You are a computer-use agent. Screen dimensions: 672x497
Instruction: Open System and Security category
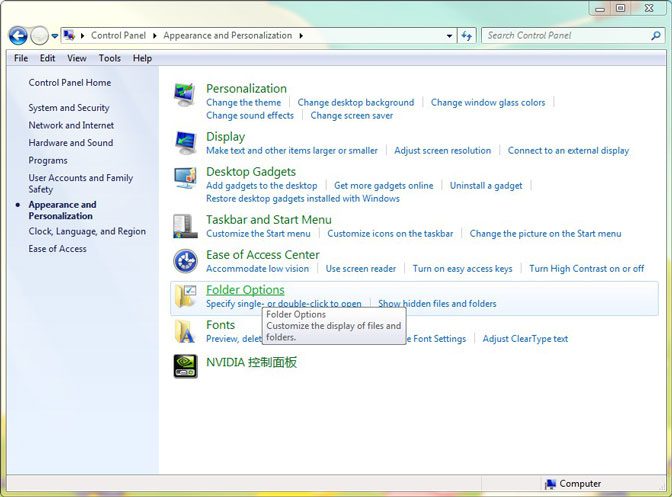69,108
